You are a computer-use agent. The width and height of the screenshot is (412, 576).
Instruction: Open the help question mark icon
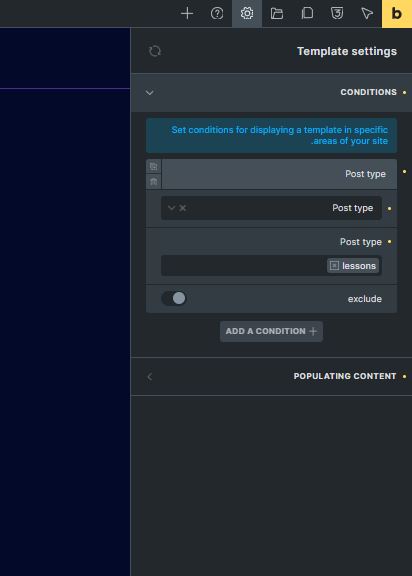[217, 14]
